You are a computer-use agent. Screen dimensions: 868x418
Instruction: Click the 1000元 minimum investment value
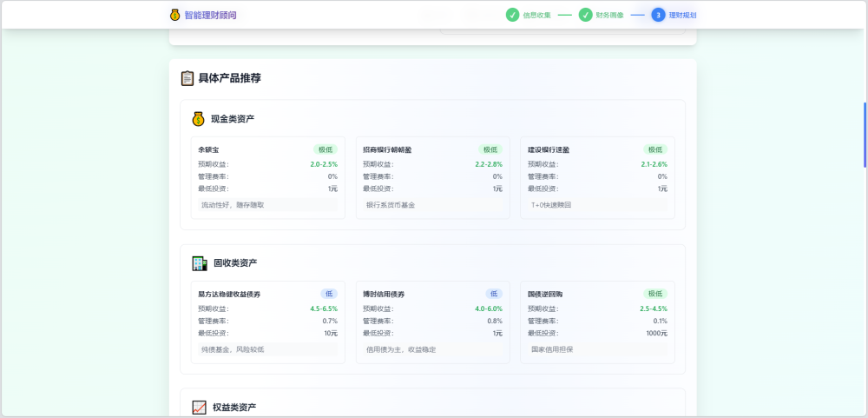[656, 334]
